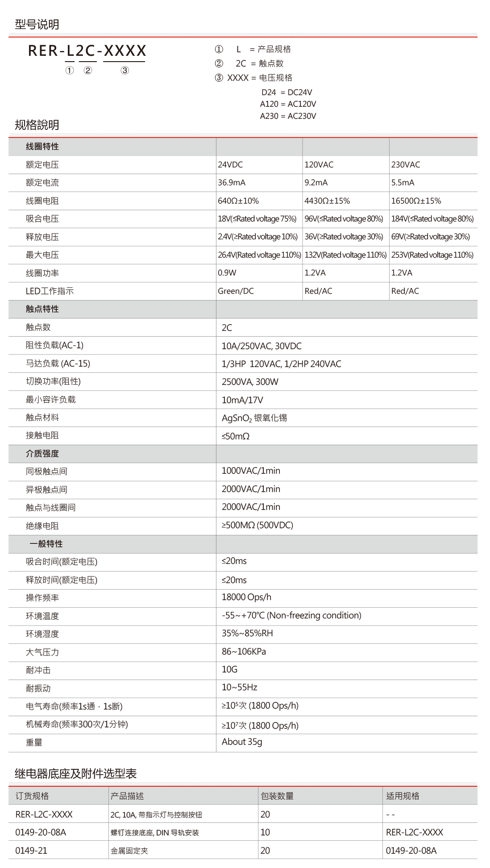Click the 触点与线圈间 row label
This screenshot has width=490, height=868.
pos(50,508)
